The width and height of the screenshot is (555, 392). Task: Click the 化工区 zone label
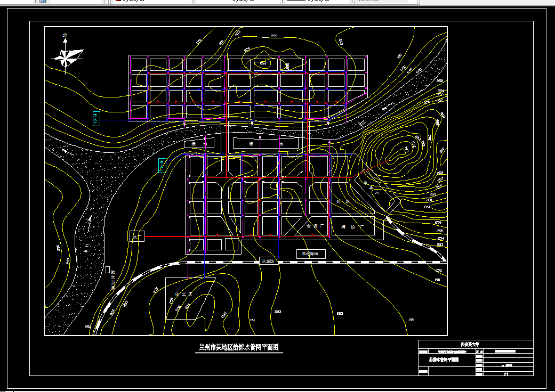pos(184,295)
